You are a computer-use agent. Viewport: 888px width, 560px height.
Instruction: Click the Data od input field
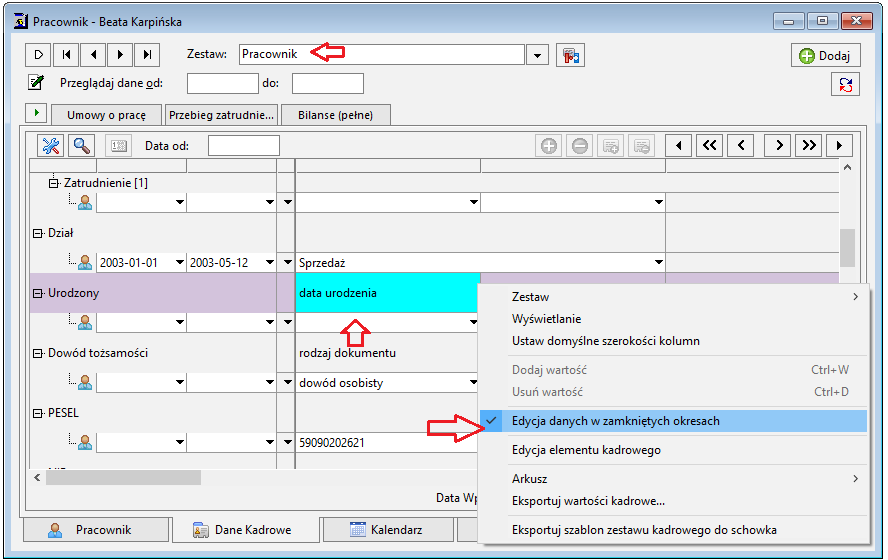(x=244, y=146)
